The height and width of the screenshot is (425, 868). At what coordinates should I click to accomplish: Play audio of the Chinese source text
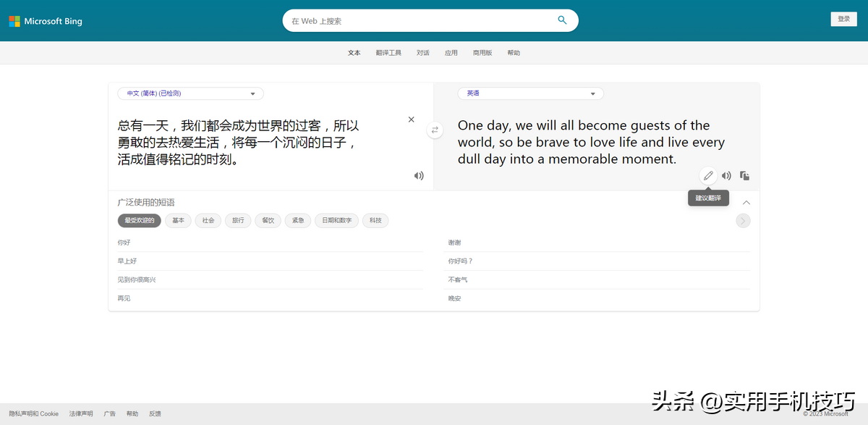pyautogui.click(x=419, y=176)
